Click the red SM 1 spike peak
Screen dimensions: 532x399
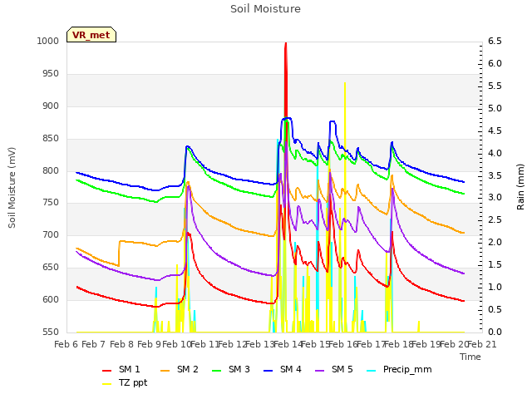(286, 43)
